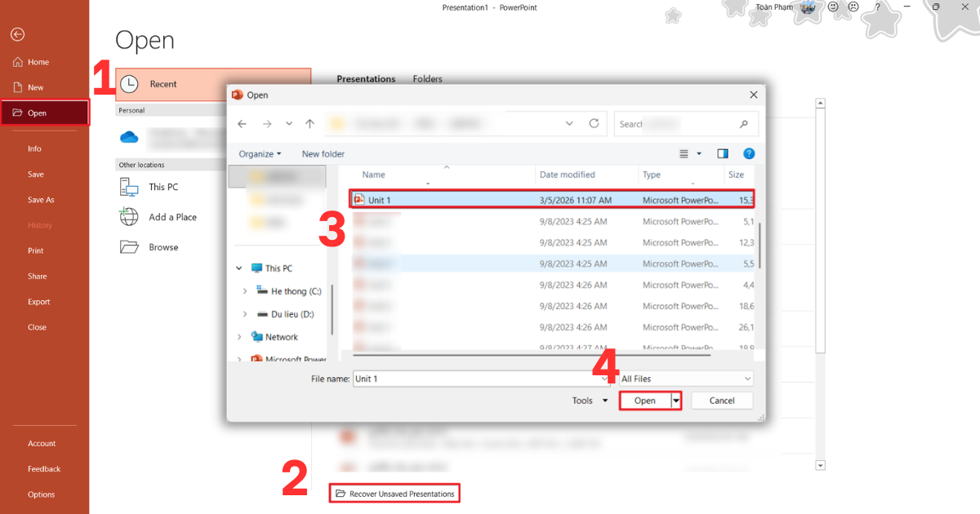The height and width of the screenshot is (514, 980).
Task: Expand the Organize menu
Action: (259, 153)
